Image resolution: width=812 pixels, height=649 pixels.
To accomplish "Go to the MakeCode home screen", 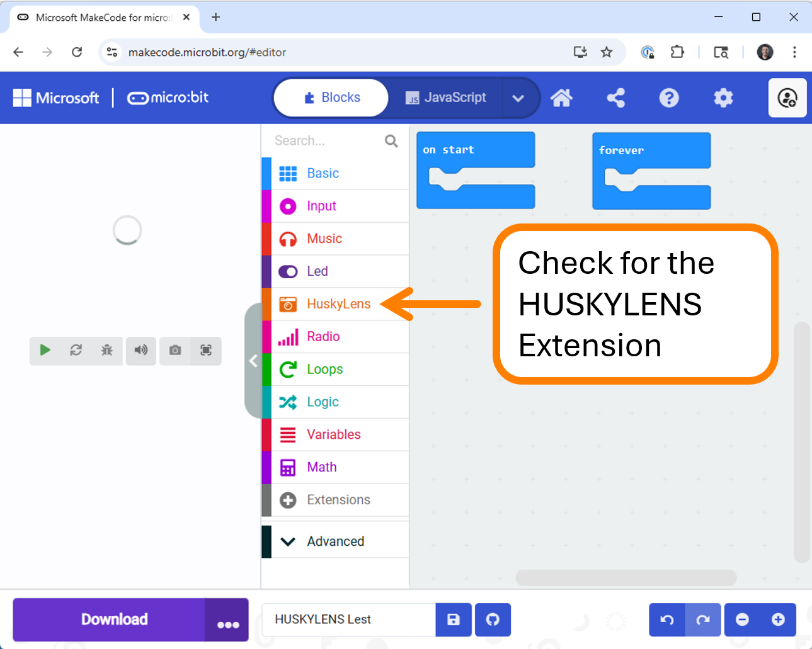I will tap(561, 98).
